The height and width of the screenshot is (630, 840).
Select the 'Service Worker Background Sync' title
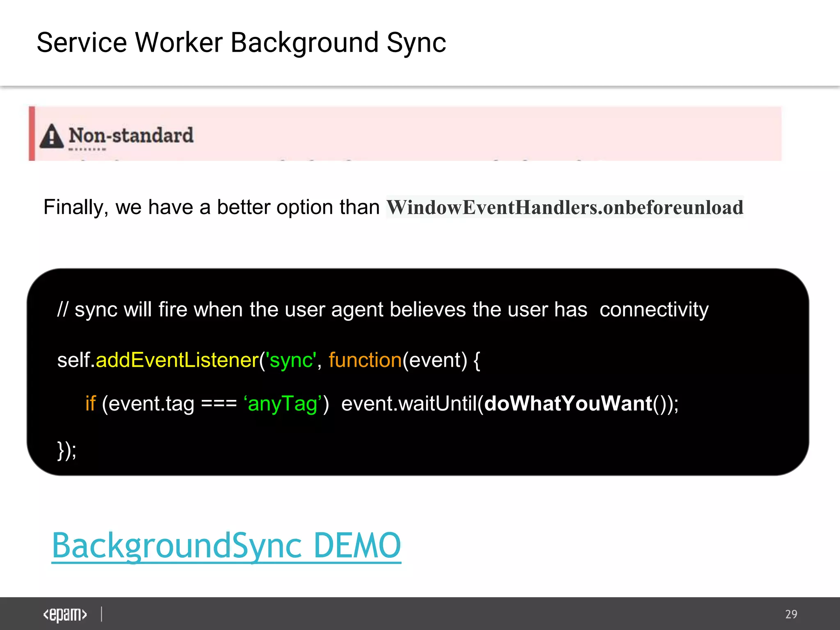tap(241, 43)
